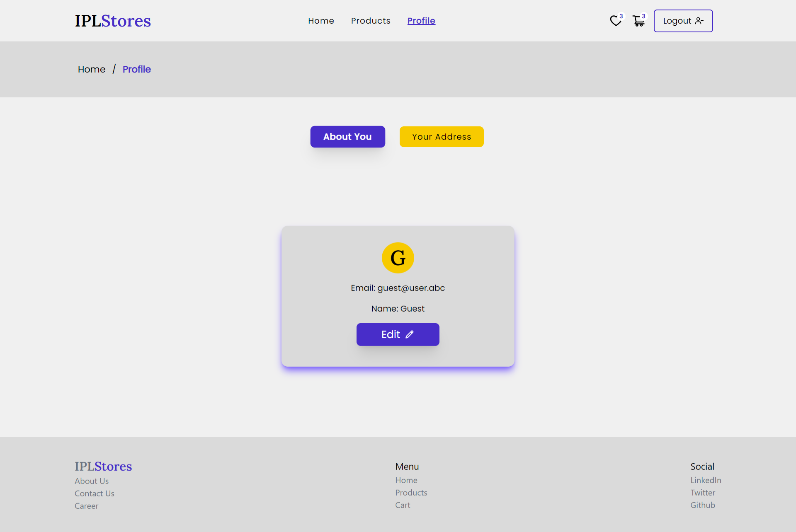Open the shopping cart icon
Viewport: 796px width, 532px height.
(x=638, y=21)
